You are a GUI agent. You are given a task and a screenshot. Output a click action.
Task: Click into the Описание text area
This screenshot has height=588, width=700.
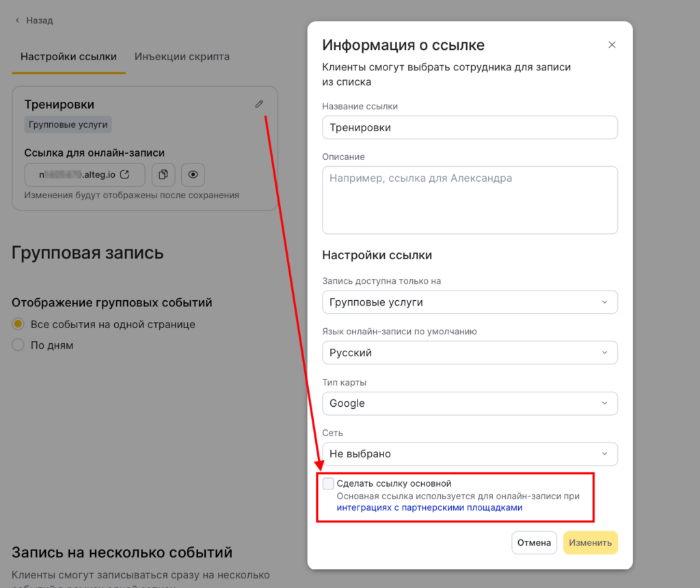coord(470,200)
